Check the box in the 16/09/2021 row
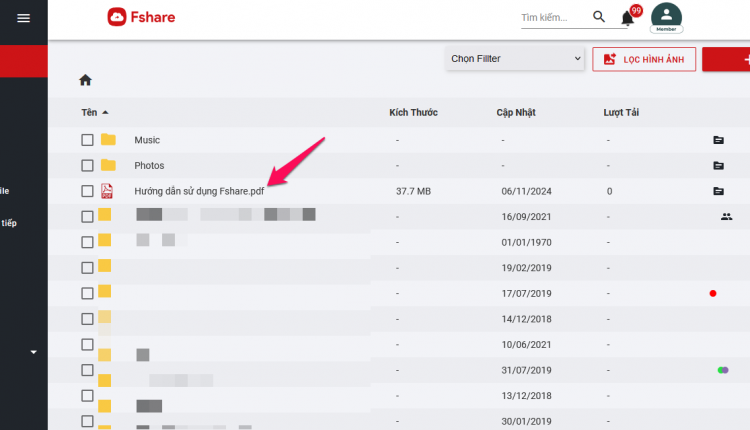The height and width of the screenshot is (430, 750). (x=87, y=217)
